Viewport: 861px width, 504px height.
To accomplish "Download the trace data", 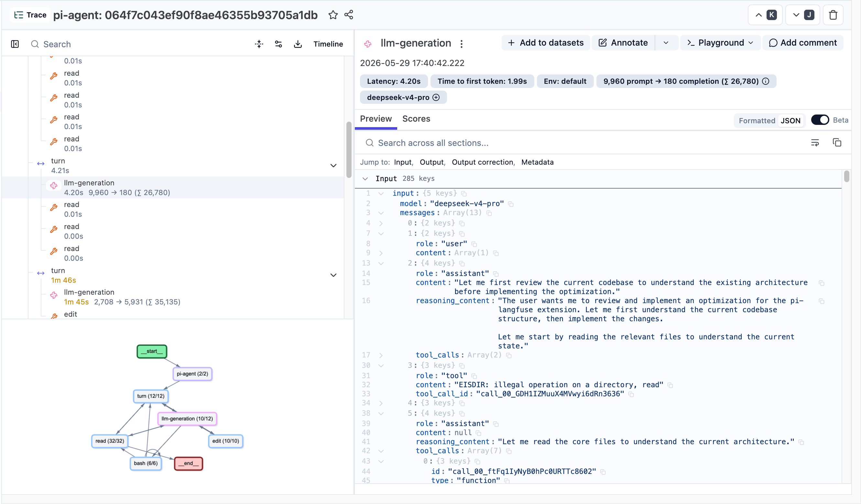I will (x=298, y=44).
